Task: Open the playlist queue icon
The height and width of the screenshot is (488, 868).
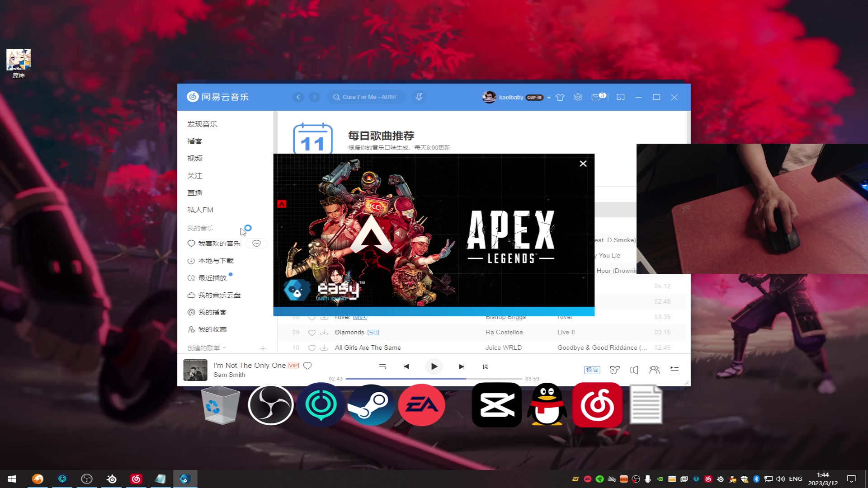Action: [x=675, y=370]
